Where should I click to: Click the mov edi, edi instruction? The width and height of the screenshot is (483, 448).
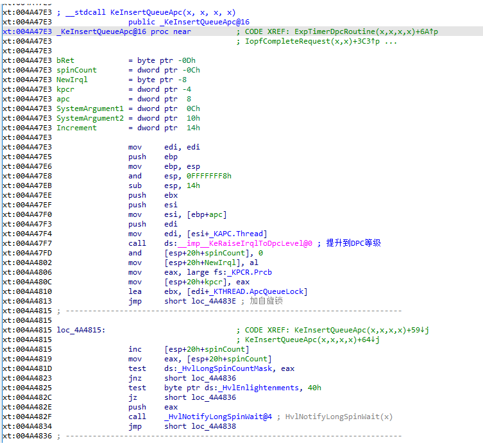click(x=164, y=147)
